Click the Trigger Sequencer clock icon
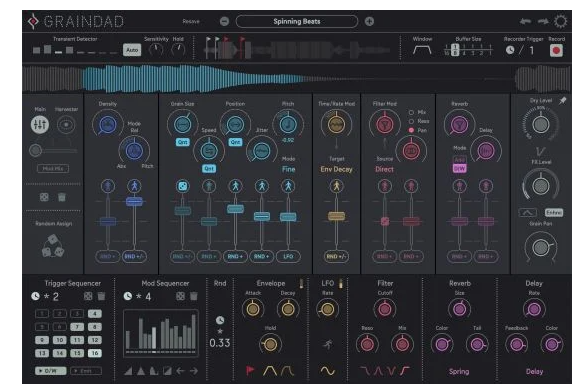Screen dimensions: 587x389 (35, 296)
